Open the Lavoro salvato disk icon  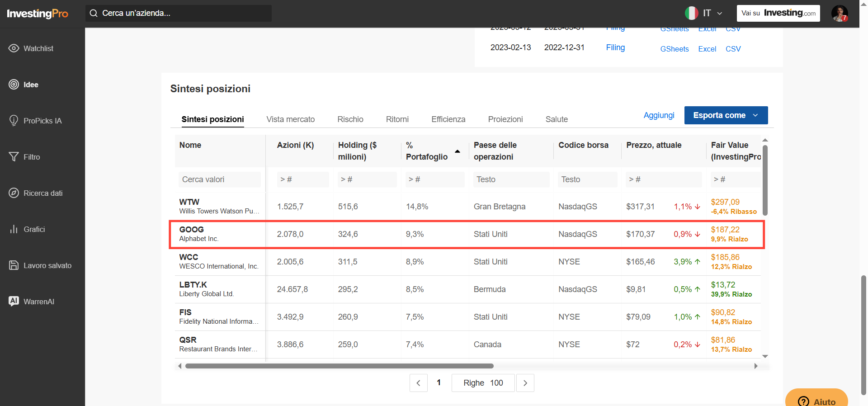click(x=14, y=265)
